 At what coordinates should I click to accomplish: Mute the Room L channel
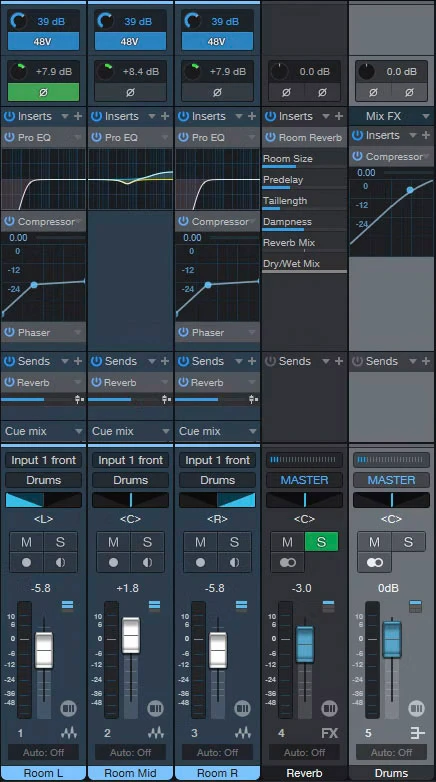tap(26, 542)
